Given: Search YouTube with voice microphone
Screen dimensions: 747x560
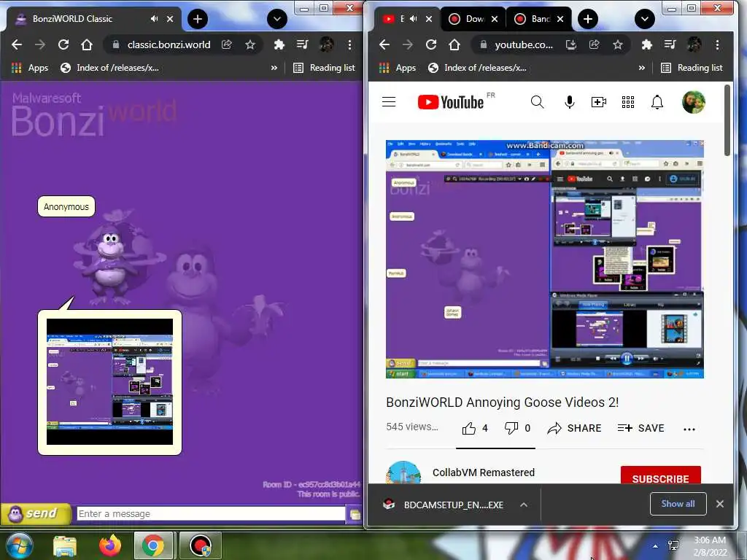Looking at the screenshot, I should 569,102.
